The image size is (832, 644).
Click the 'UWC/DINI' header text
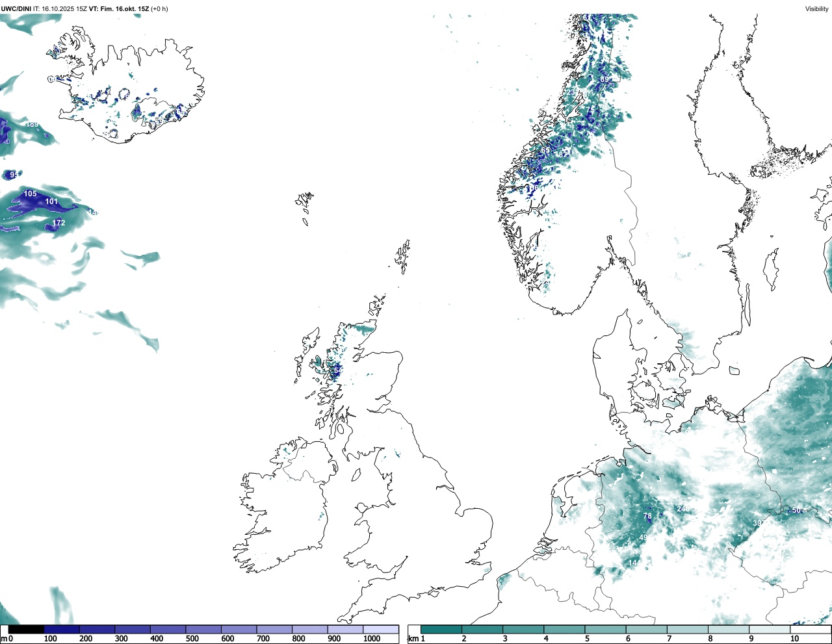[x=16, y=9]
